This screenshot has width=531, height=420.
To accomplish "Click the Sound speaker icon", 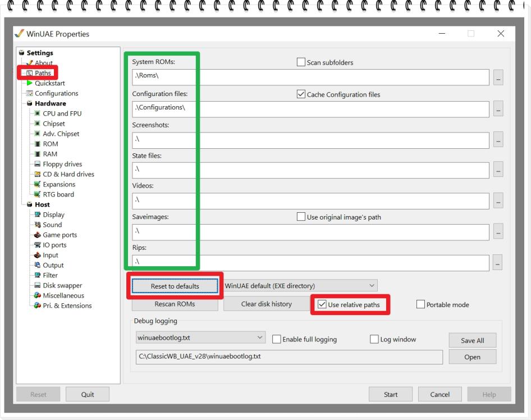I will click(38, 225).
